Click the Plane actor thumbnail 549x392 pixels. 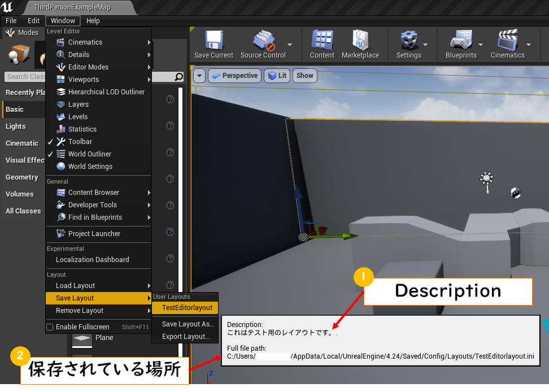coord(82,340)
